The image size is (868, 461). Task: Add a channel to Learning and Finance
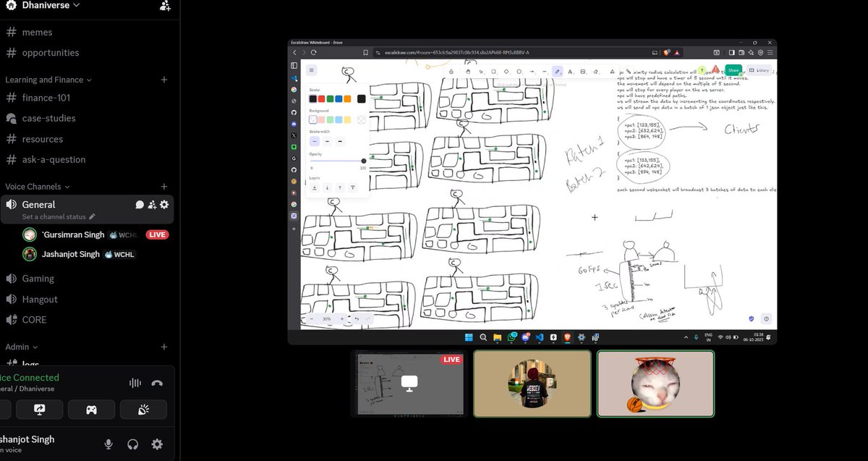tap(163, 80)
